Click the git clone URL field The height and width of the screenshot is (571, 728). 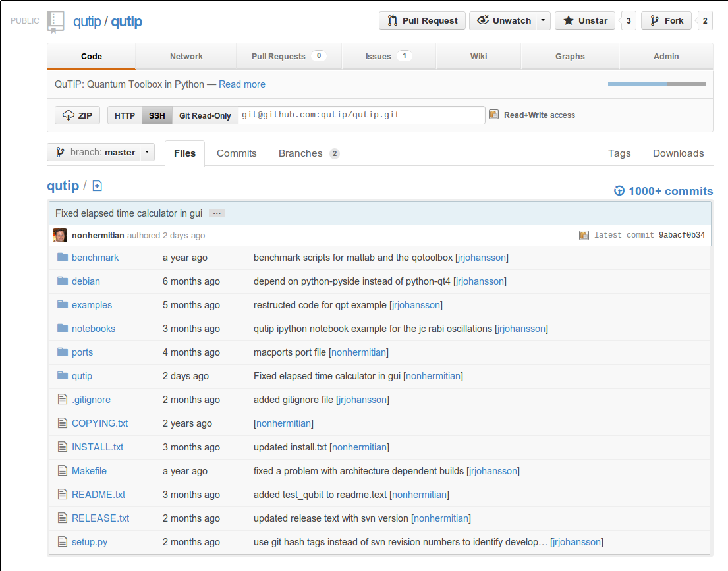click(x=361, y=115)
